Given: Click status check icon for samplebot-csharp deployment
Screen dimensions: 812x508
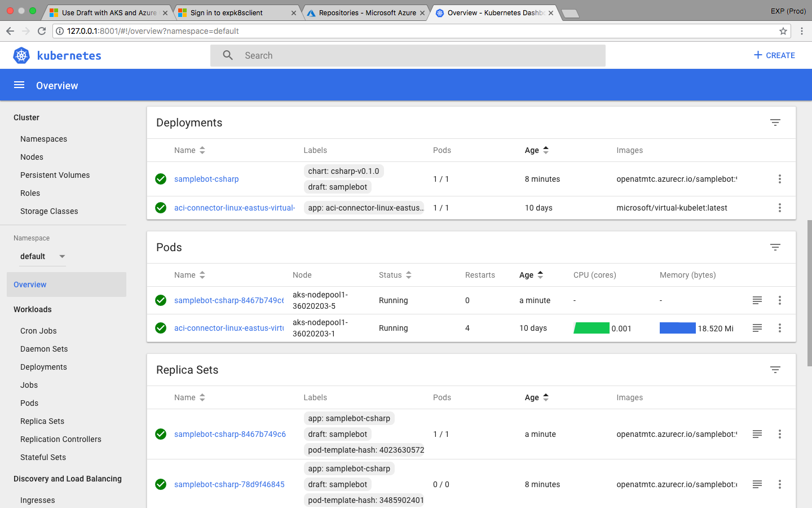Looking at the screenshot, I should (x=161, y=179).
